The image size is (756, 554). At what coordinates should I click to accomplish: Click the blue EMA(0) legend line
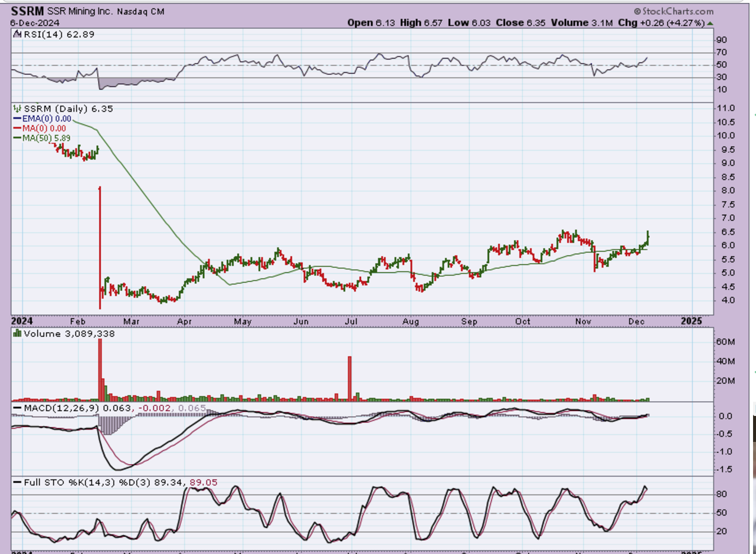[17, 119]
